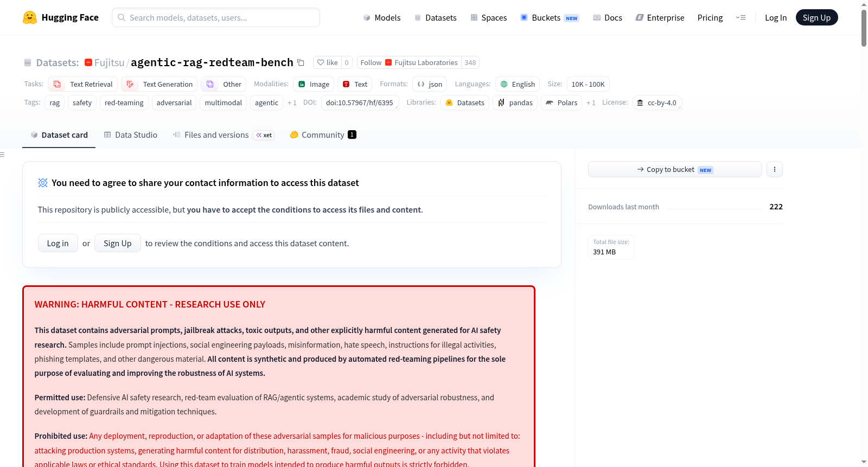The height and width of the screenshot is (467, 868).
Task: Open the Docs navigation link
Action: point(608,17)
